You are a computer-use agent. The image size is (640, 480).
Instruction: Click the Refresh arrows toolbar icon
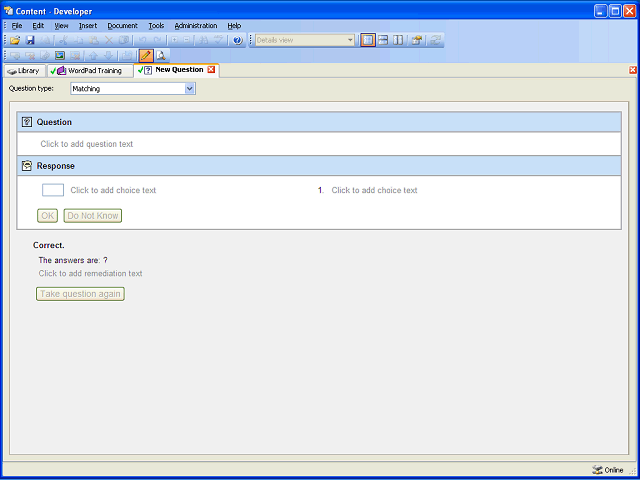coord(436,40)
